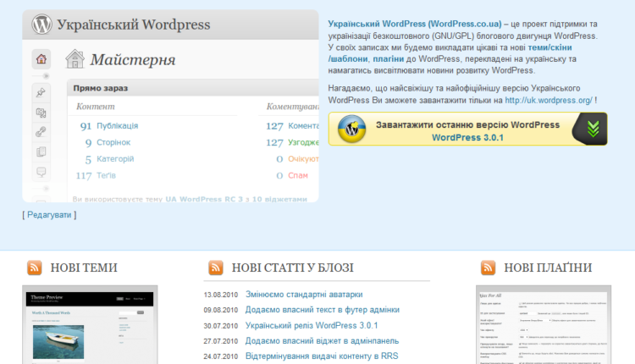Click the house icon beside Майстерня
The width and height of the screenshot is (635, 364).
75,59
